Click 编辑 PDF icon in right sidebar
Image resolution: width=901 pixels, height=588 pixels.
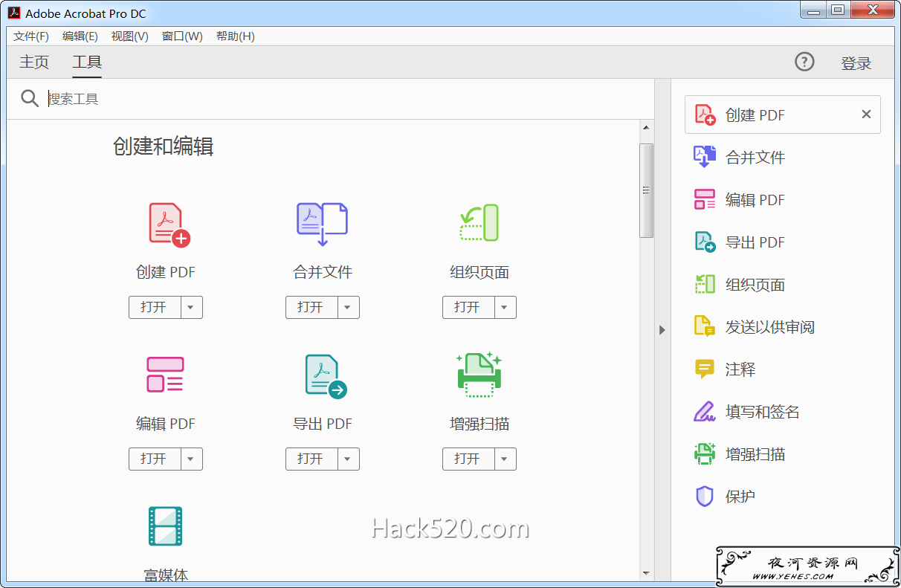coord(705,199)
